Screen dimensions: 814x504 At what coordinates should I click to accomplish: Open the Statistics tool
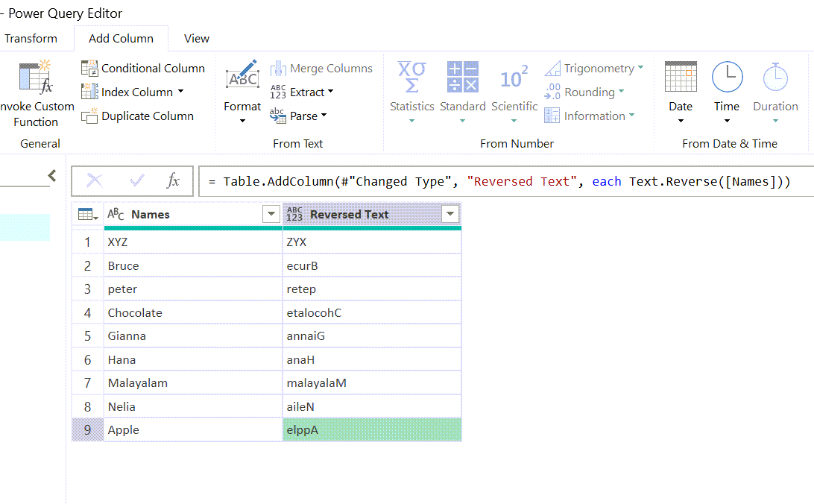point(411,91)
